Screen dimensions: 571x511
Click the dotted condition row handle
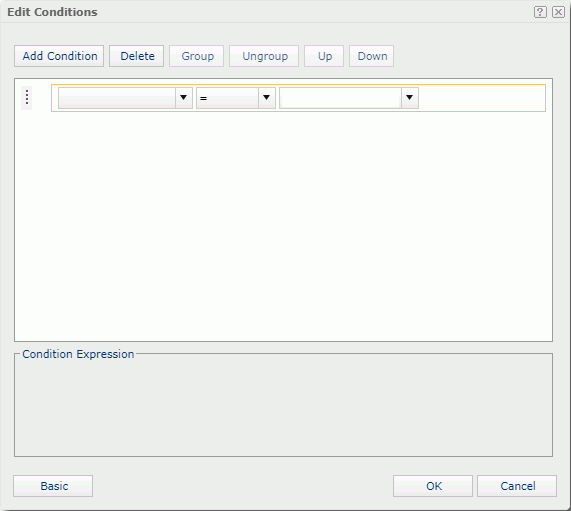[27, 98]
